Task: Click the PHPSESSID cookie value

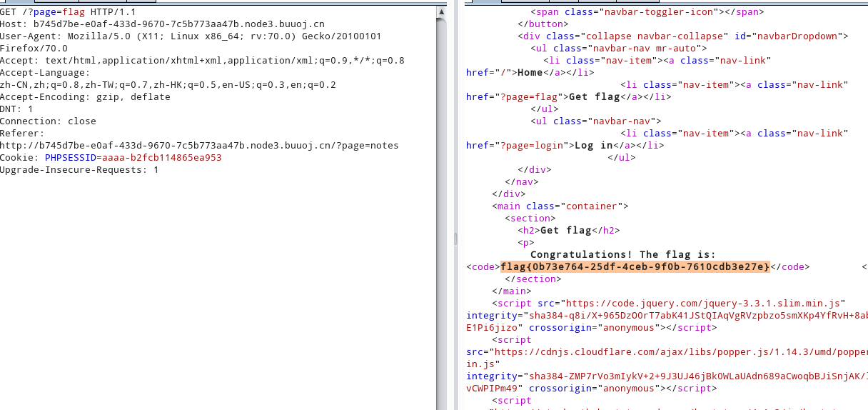Action: 161,158
